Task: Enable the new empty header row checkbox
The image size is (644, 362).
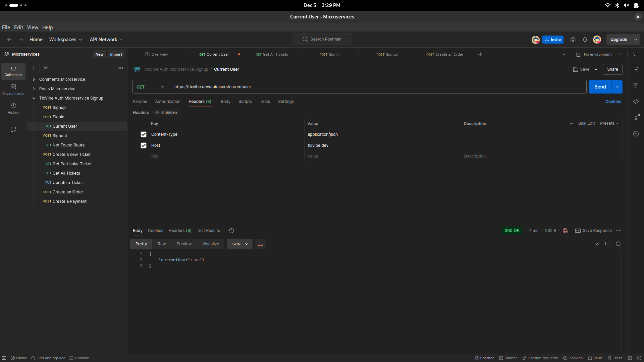Action: point(143,156)
